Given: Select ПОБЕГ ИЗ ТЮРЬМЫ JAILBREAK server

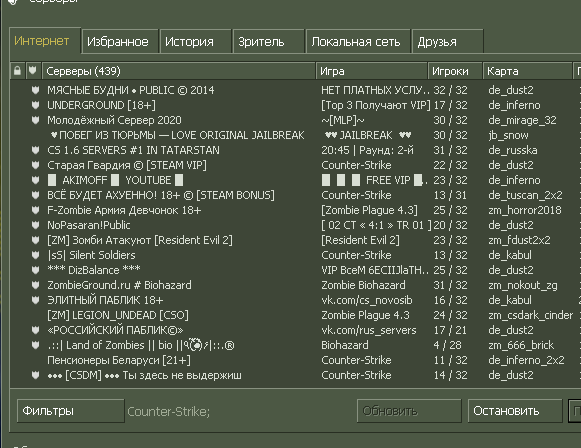Looking at the screenshot, I should coord(177,135).
